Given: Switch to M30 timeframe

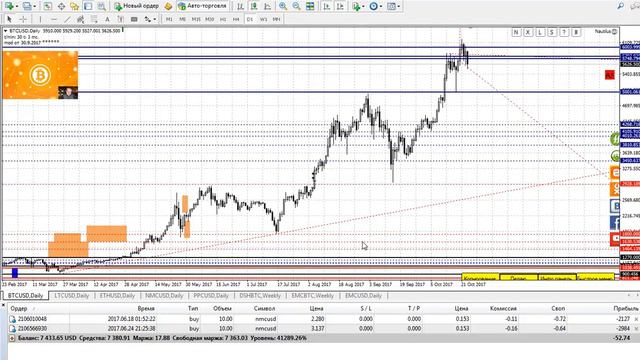Looking at the screenshot, I should 209,19.
